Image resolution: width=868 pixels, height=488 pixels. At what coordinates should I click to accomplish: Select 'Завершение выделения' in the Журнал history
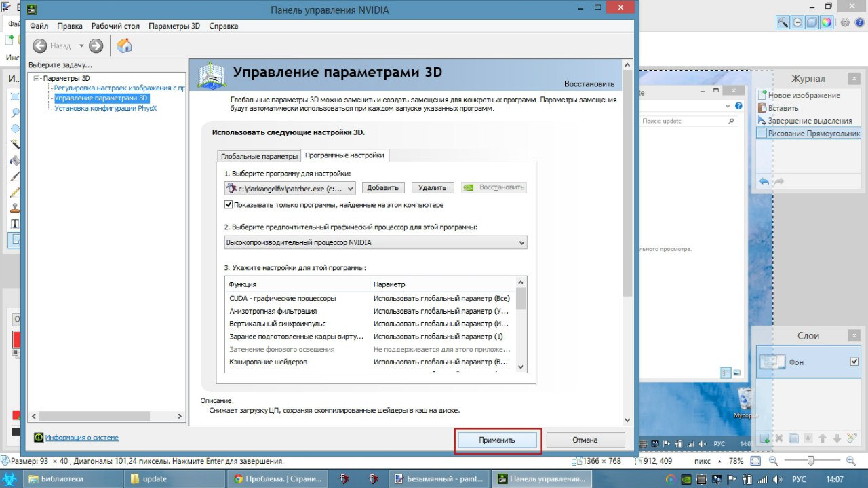[808, 121]
